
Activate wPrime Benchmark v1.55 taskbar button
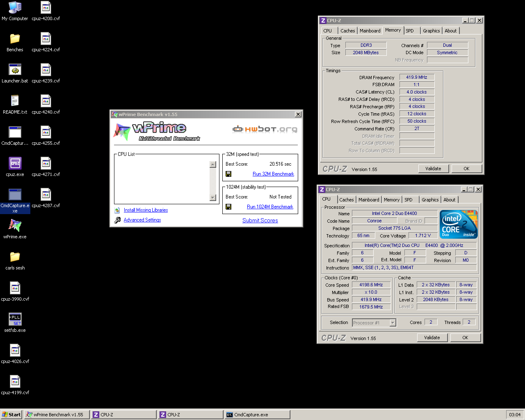57,415
